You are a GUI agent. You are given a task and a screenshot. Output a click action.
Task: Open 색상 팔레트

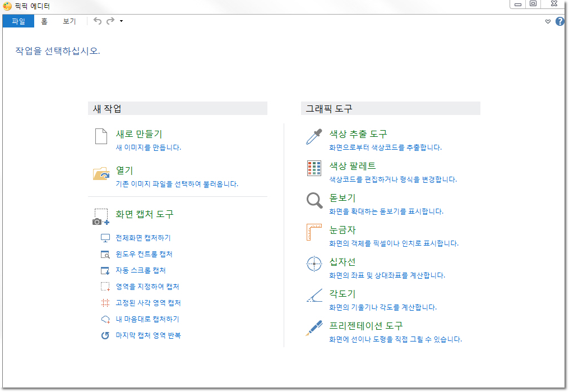(x=353, y=166)
